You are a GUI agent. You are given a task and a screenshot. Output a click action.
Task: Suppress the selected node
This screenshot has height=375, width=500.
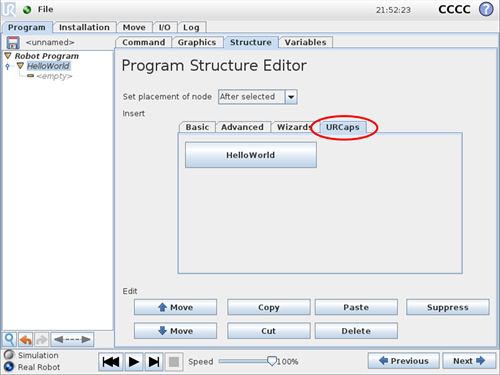click(x=448, y=307)
